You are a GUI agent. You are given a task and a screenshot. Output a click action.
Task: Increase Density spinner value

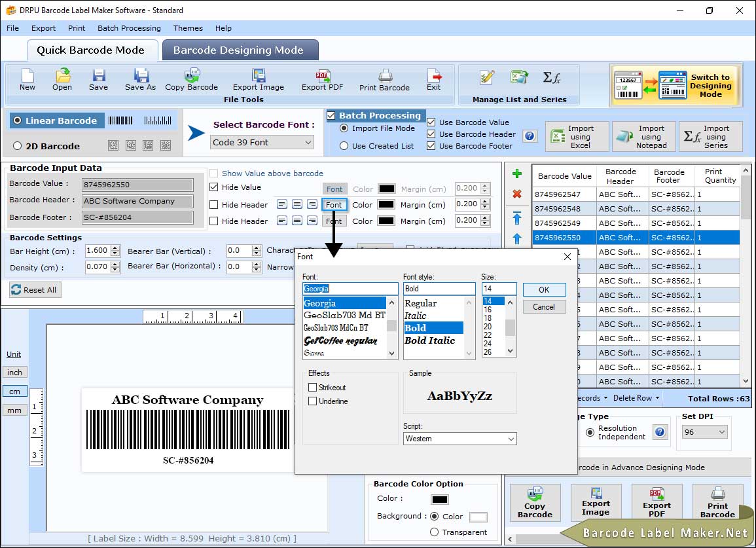[115, 264]
